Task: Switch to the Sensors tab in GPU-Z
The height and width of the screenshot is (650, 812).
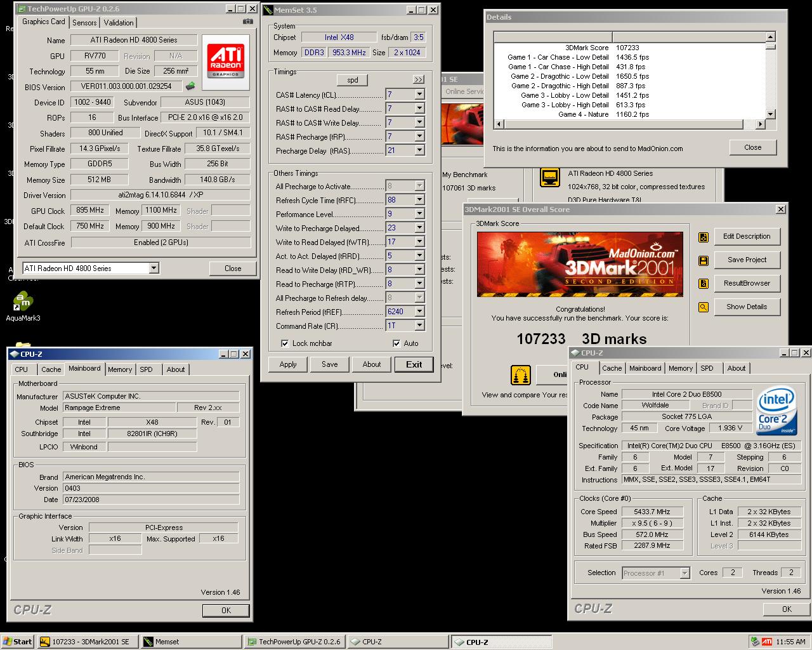Action: click(x=84, y=23)
